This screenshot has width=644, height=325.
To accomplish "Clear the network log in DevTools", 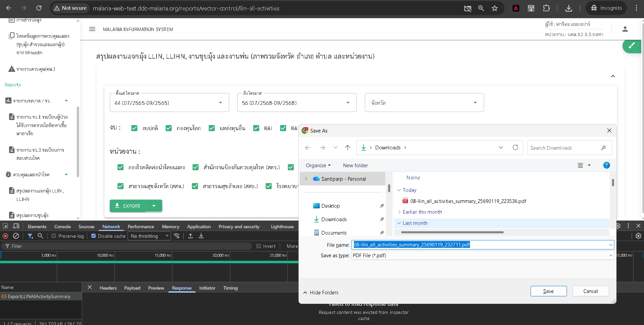I will (x=16, y=236).
